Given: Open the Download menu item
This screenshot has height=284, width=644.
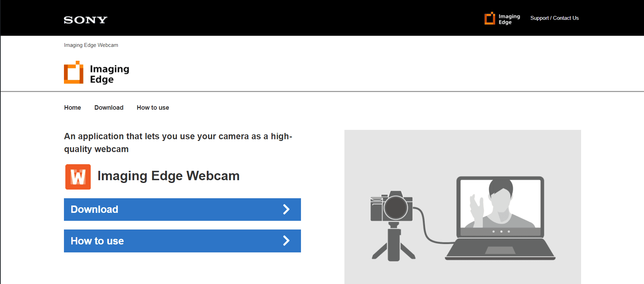Looking at the screenshot, I should click(x=109, y=108).
